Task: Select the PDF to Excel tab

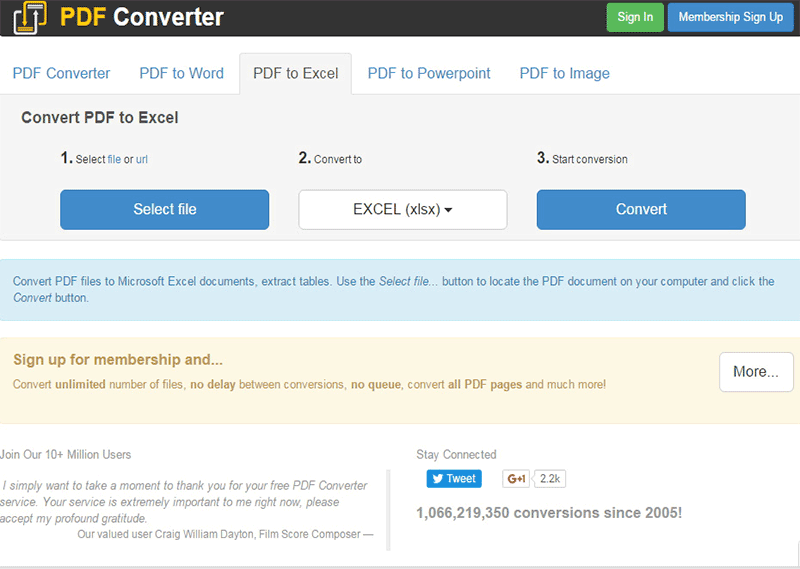Action: [295, 73]
